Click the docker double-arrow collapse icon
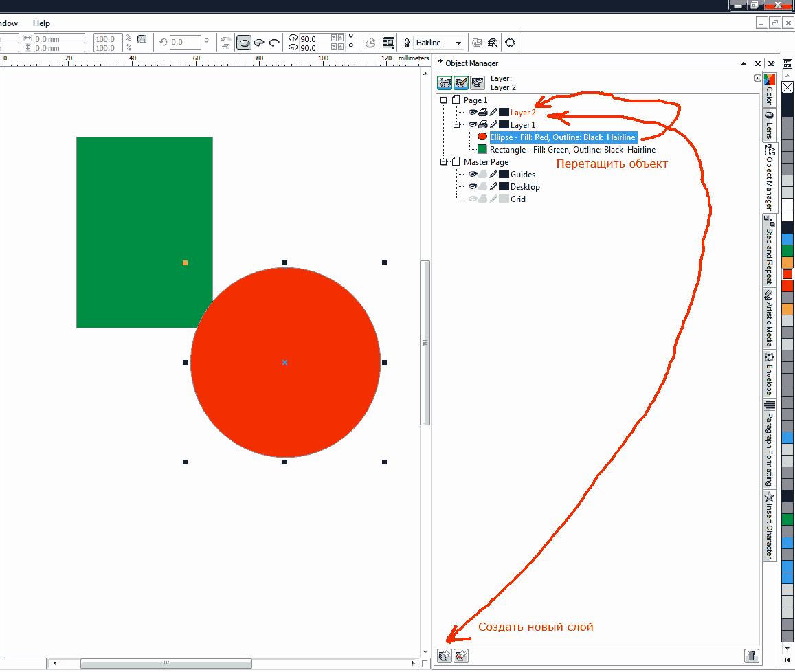Image resolution: width=795 pixels, height=672 pixels. point(440,61)
